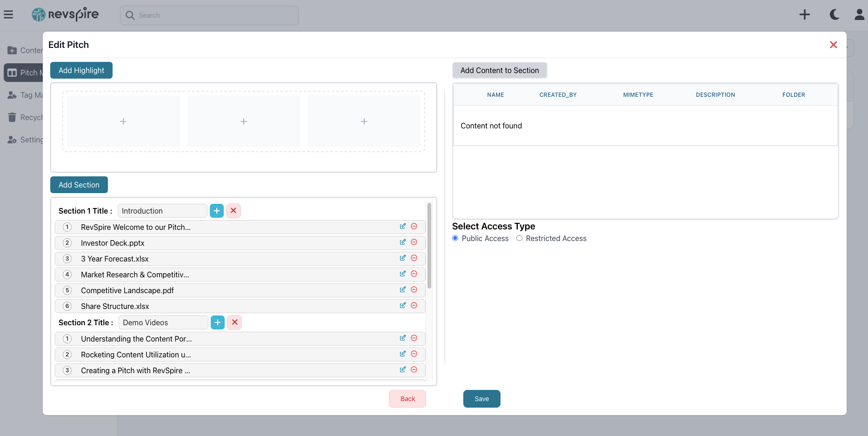Open Recycle Bin from the sidebar icon
The height and width of the screenshot is (436, 868).
tap(12, 117)
